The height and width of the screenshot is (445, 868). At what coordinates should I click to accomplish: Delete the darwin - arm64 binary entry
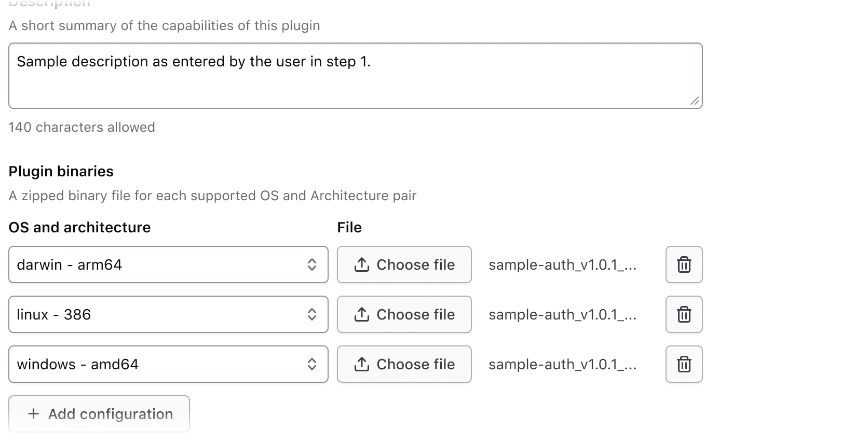click(684, 265)
